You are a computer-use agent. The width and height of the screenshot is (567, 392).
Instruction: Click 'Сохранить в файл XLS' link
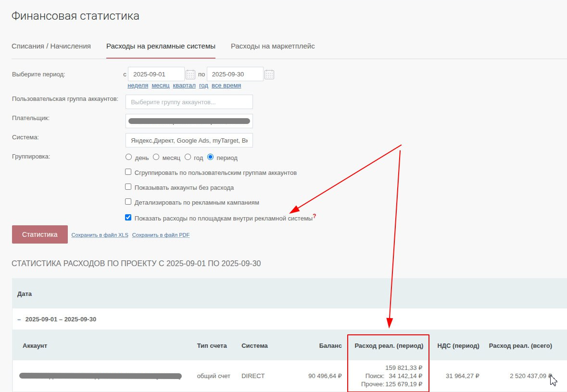click(x=100, y=235)
